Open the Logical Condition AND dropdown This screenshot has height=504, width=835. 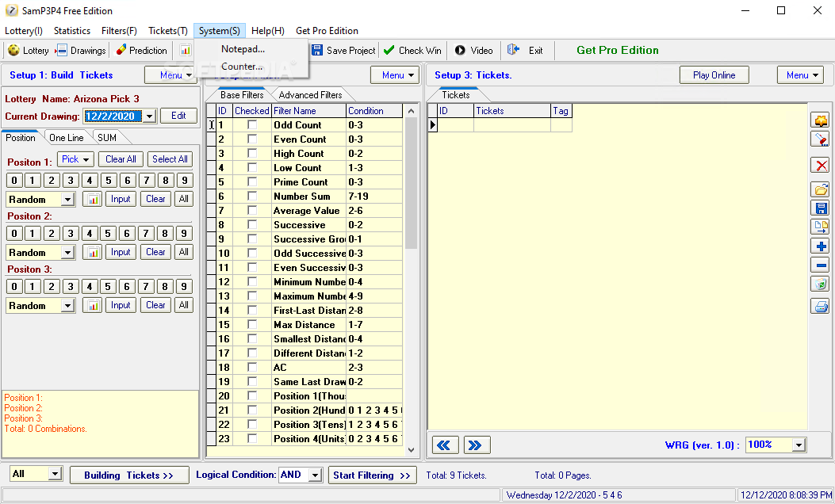click(x=316, y=475)
